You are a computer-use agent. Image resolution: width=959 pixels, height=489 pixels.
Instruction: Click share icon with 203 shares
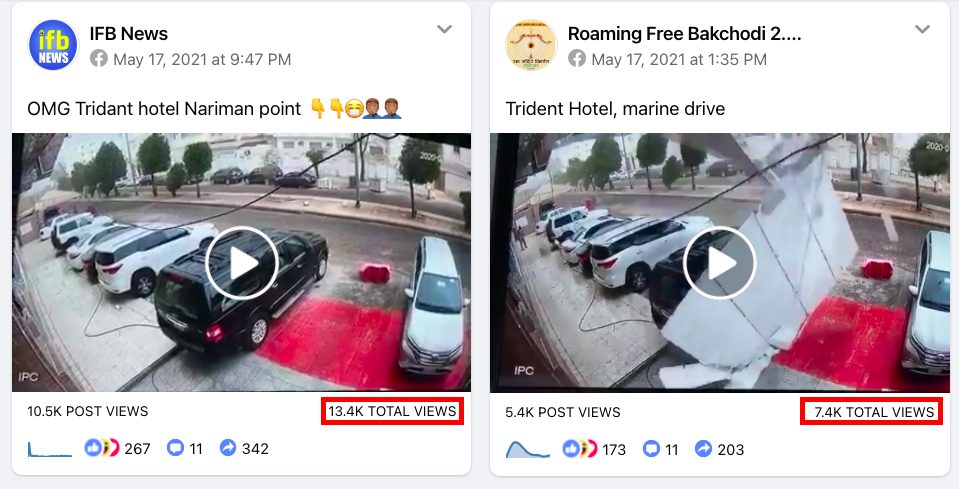pos(703,448)
